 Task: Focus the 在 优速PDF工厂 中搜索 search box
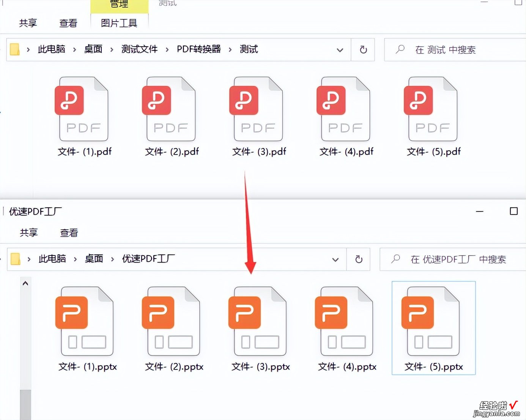pyautogui.click(x=453, y=259)
